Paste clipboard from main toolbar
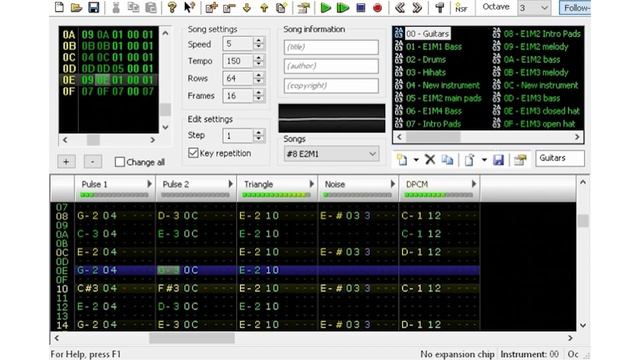The image size is (640, 360). click(x=151, y=7)
